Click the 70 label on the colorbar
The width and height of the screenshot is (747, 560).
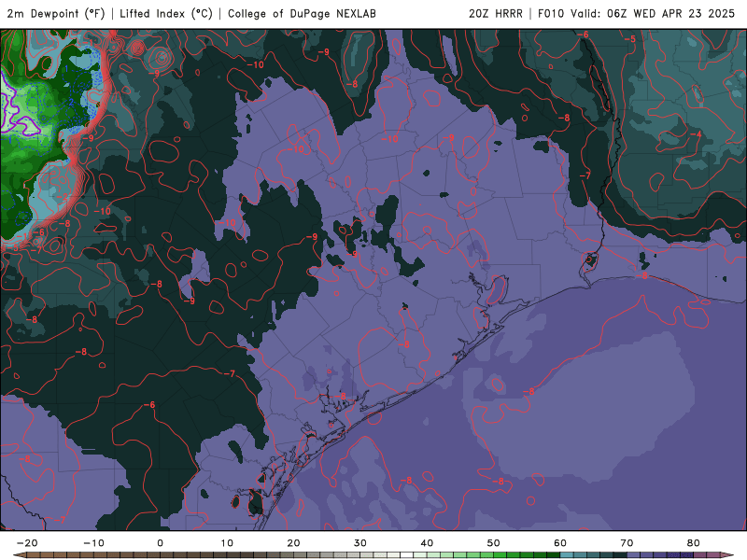click(x=627, y=543)
